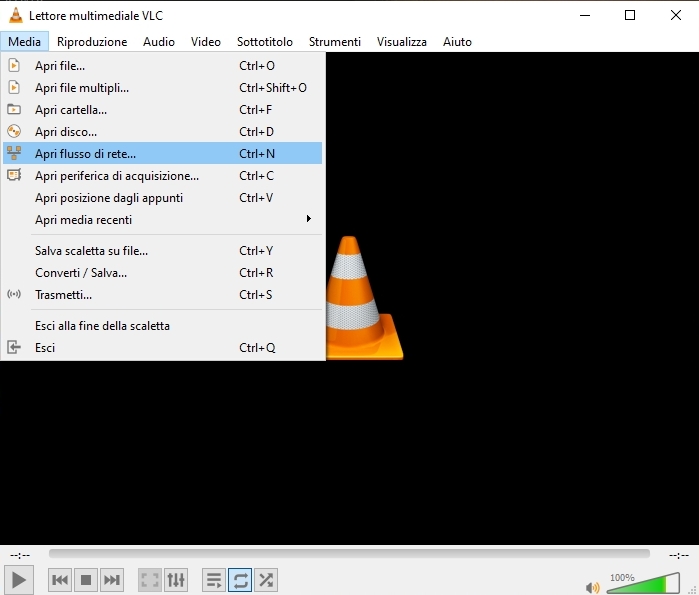
Task: Select Converti / Salva... entry
Action: (162, 272)
